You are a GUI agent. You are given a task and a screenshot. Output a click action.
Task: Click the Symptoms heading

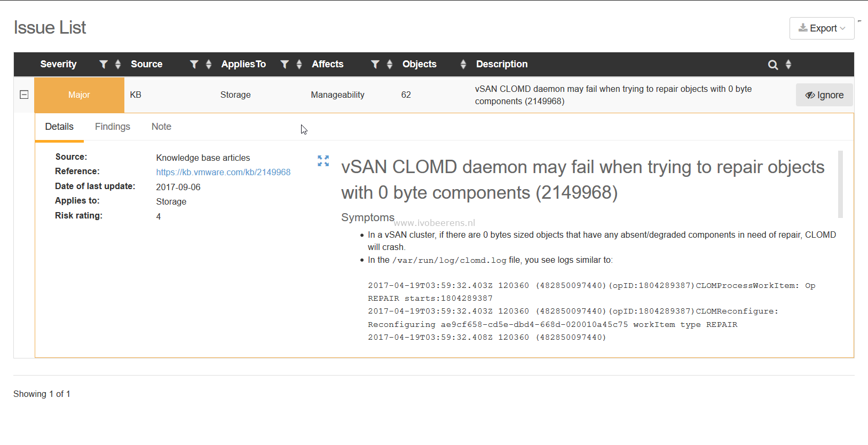coord(368,217)
